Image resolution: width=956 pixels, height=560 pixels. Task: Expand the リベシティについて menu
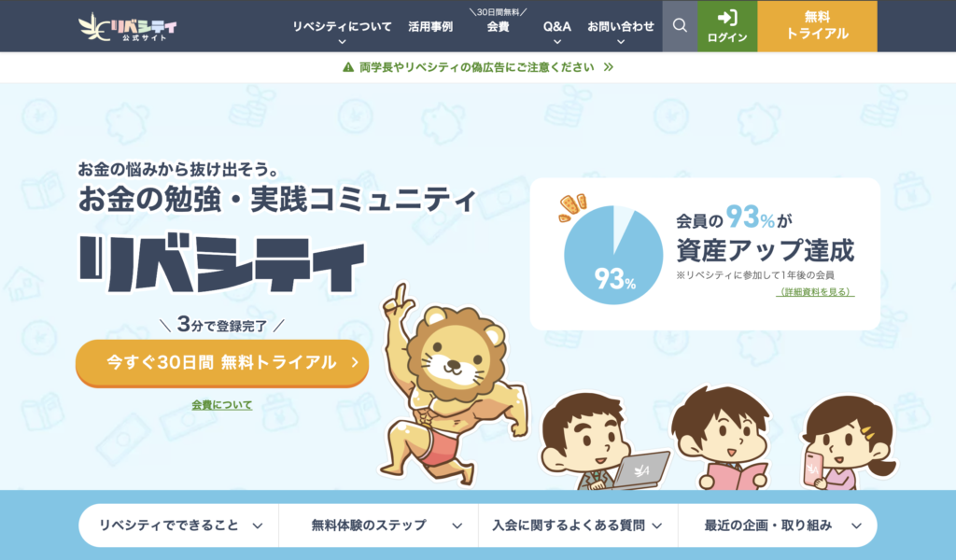click(x=342, y=31)
